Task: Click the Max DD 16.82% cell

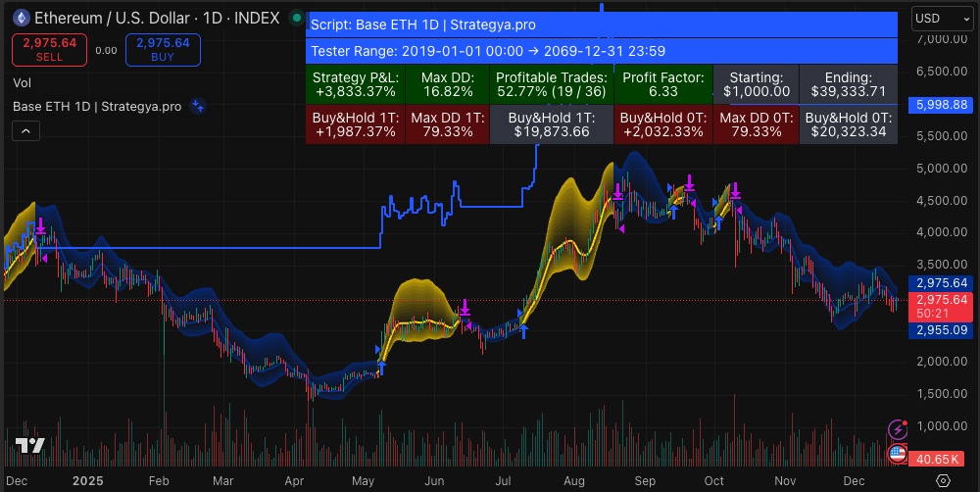Action: pyautogui.click(x=447, y=84)
